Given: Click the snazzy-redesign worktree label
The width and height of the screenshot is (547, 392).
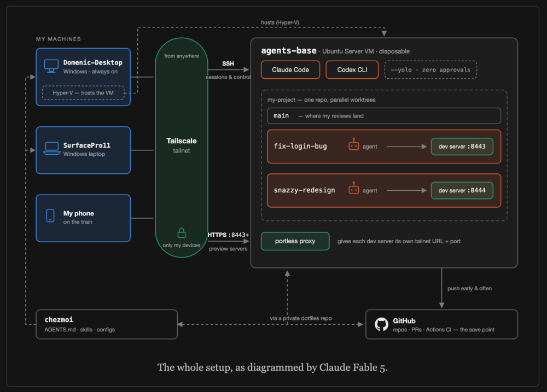Looking at the screenshot, I should click(304, 190).
